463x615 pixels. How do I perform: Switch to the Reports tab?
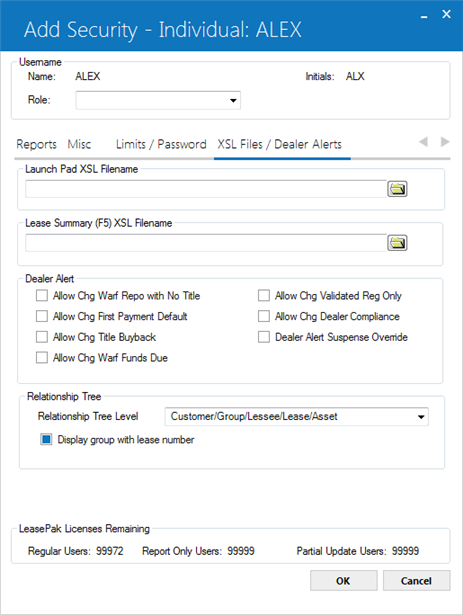pos(36,144)
